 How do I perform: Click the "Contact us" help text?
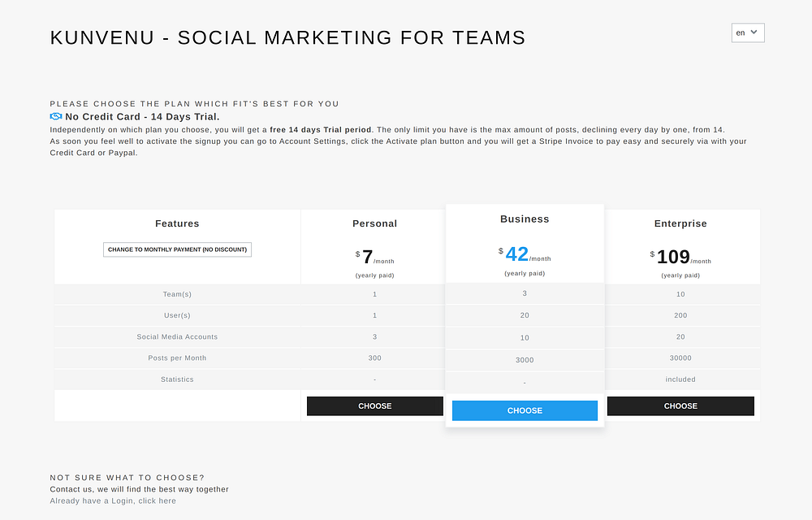click(139, 489)
